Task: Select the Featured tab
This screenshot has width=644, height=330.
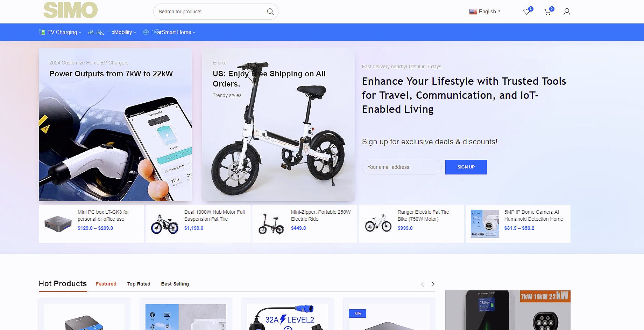Action: click(106, 284)
